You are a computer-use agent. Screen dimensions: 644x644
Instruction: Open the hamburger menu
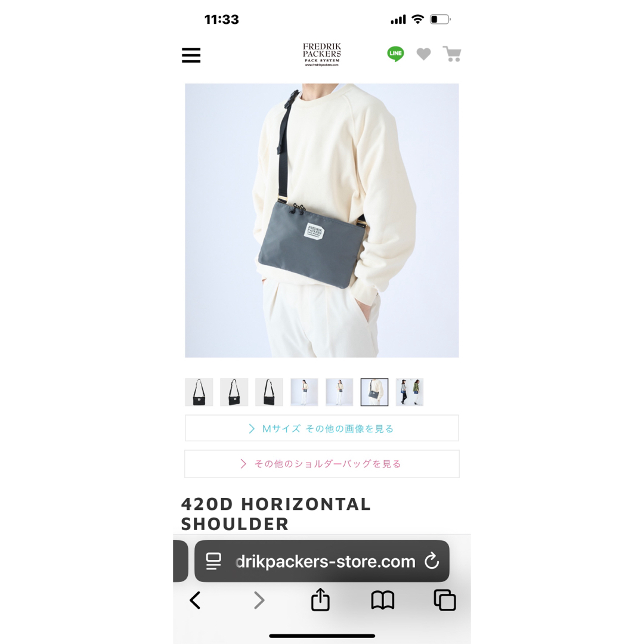tap(191, 55)
